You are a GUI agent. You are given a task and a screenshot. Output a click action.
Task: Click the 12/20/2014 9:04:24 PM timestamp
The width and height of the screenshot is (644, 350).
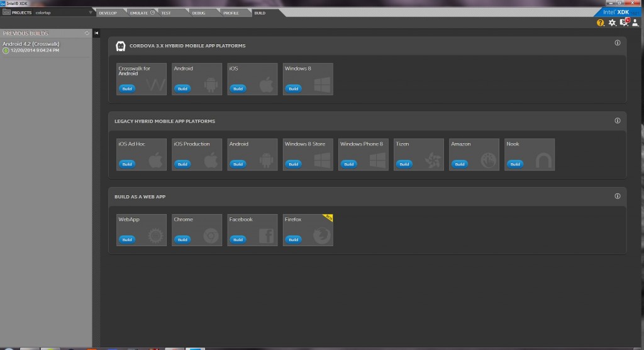[35, 50]
